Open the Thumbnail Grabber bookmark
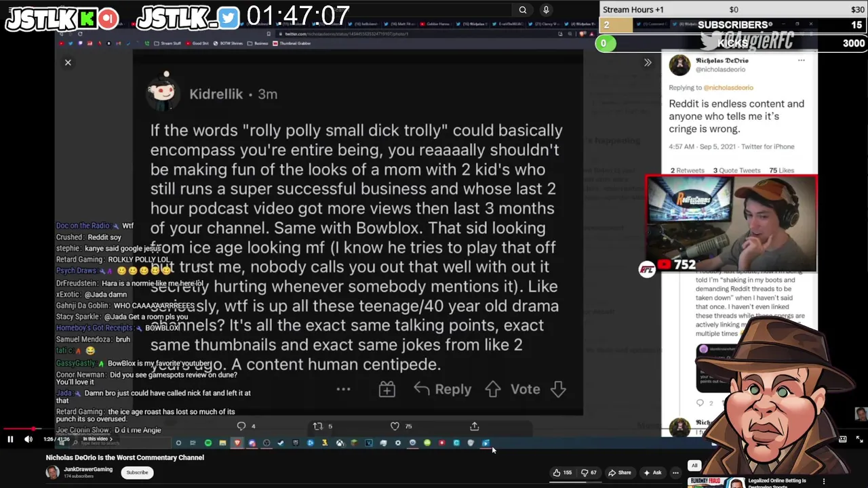 click(292, 43)
